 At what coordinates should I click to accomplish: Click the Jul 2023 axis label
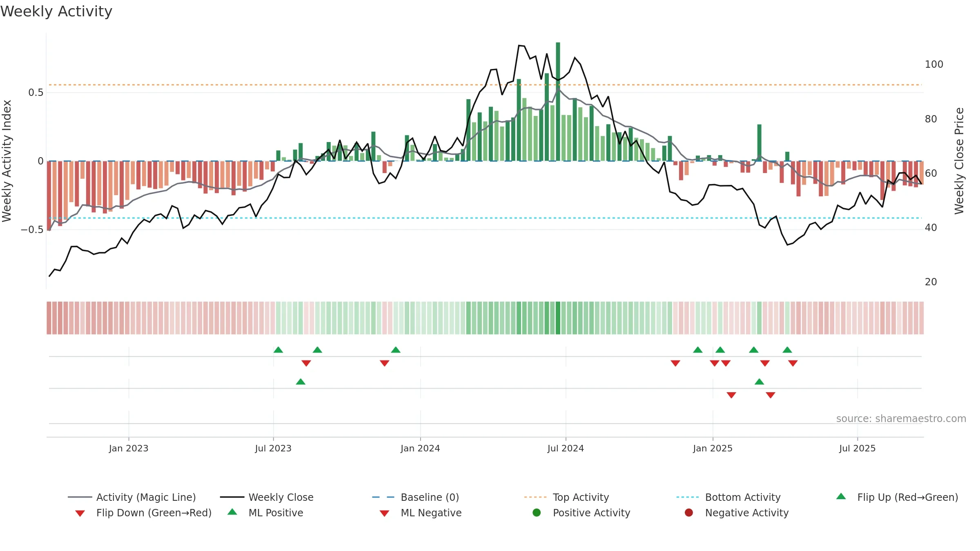[x=273, y=449]
